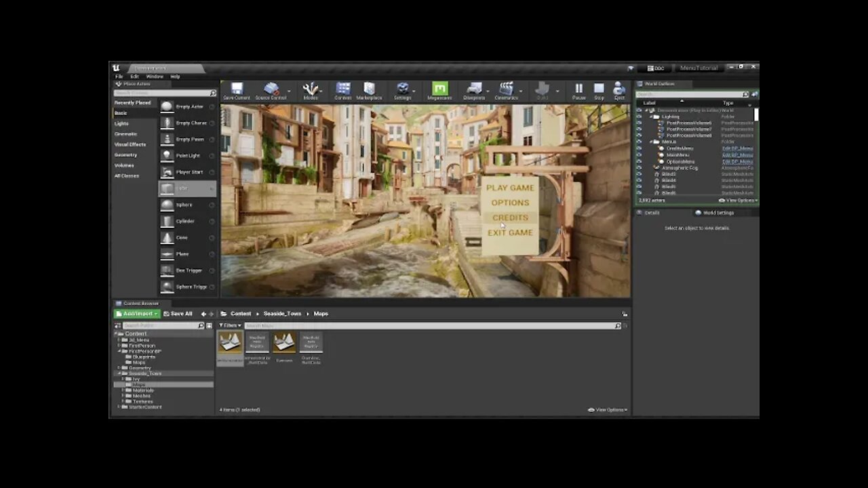Toggle visibility of PostProcessVolume7

[639, 129]
